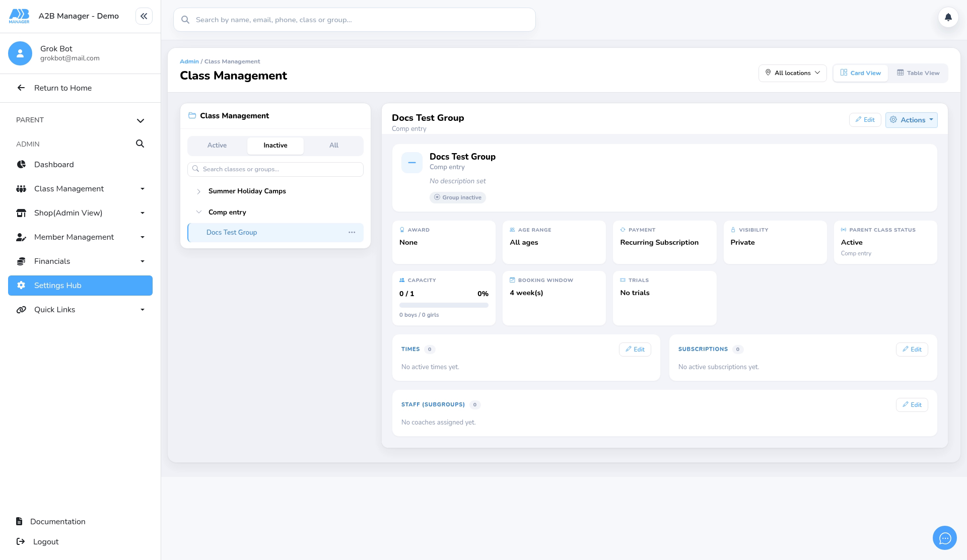Open notifications bell icon
967x560 pixels.
pyautogui.click(x=948, y=18)
